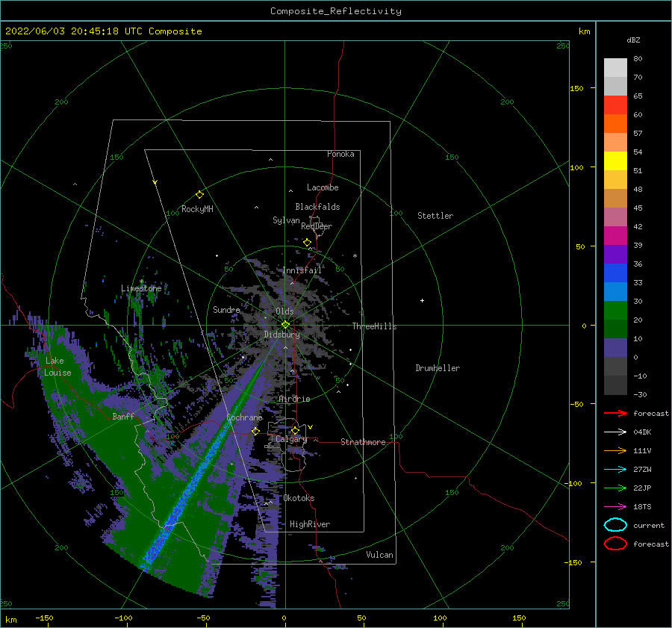
Task: Pick the light gray 70-80 dBZ swatch
Action: point(615,68)
